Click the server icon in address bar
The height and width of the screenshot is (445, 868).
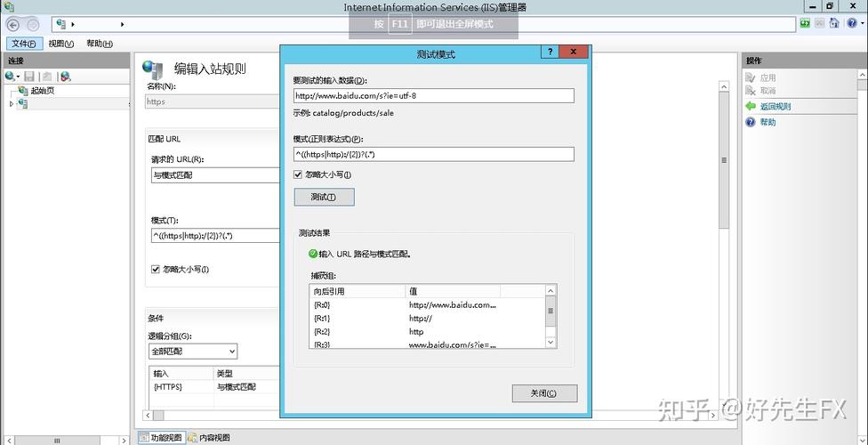pyautogui.click(x=61, y=24)
